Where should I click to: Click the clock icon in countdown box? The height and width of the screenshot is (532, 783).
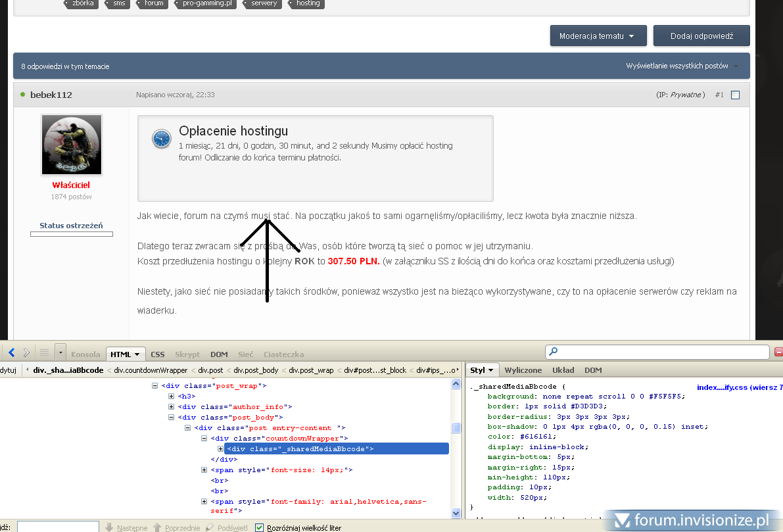[161, 138]
